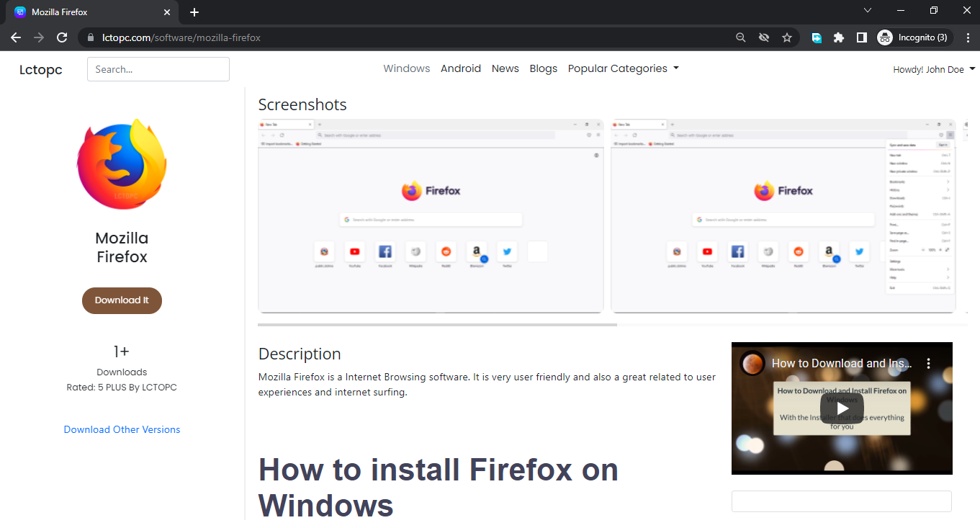The height and width of the screenshot is (528, 980).
Task: Click the address bar URL
Action: (x=181, y=37)
